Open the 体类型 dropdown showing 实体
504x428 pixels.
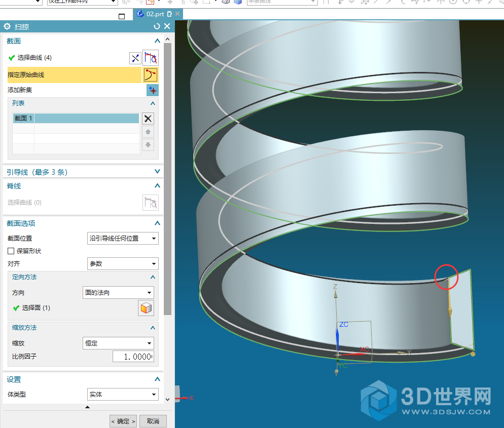click(x=123, y=394)
